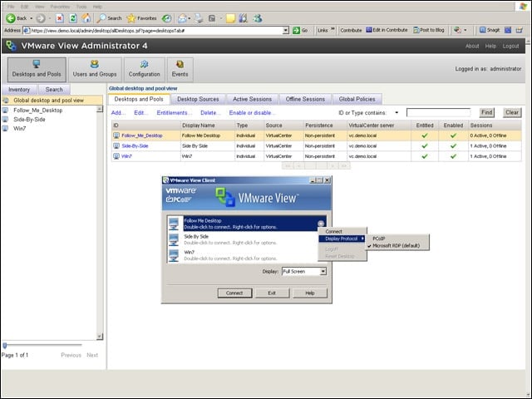Select Microsoft RDP (default) protocol
532x399 pixels.
[397, 246]
